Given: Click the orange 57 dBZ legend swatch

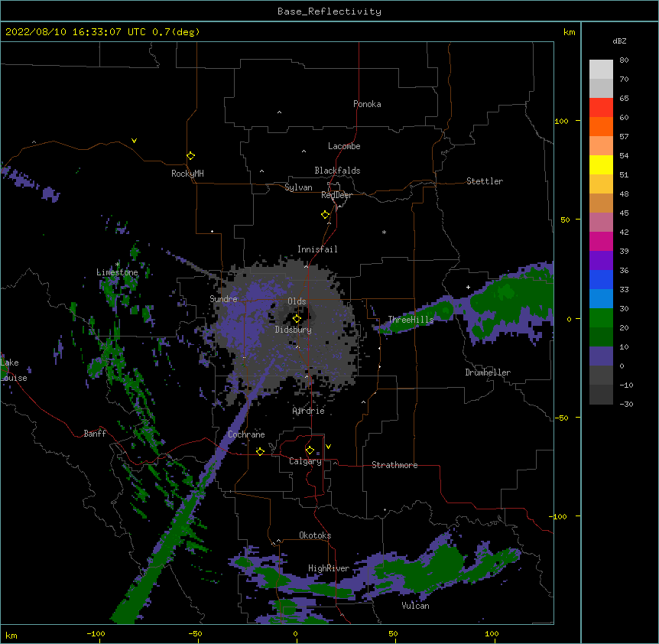Looking at the screenshot, I should click(601, 126).
